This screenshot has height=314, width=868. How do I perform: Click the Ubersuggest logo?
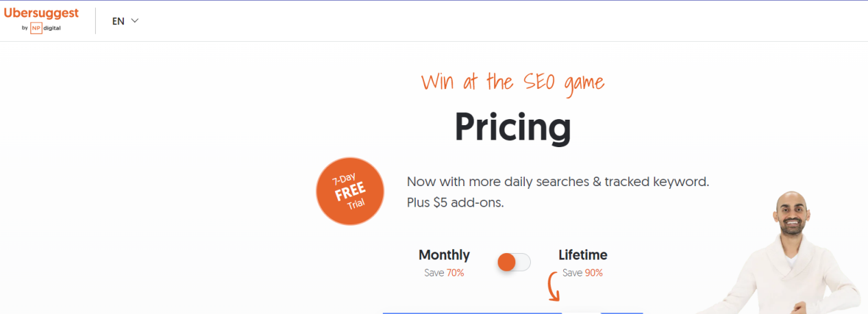[41, 13]
